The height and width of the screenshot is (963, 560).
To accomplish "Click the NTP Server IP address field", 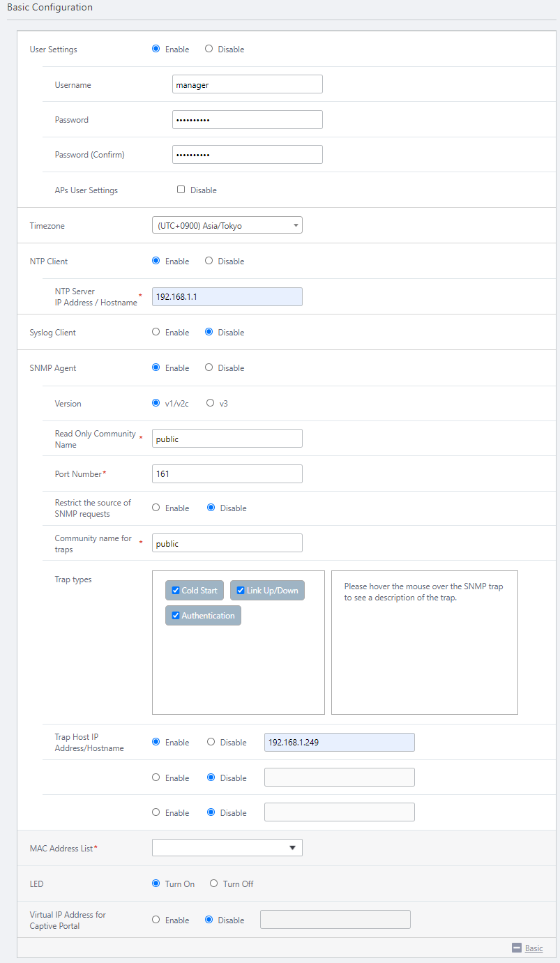I will click(x=227, y=296).
